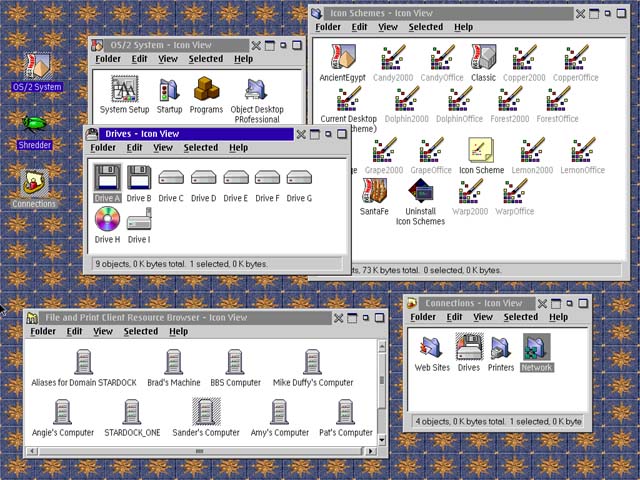Click up arrow on Resource Browser vertical scrollbar
The width and height of the screenshot is (640, 480).
coord(382,347)
